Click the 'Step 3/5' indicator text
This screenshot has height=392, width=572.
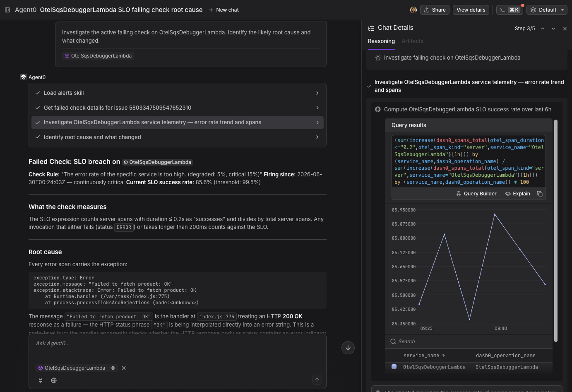click(x=525, y=29)
